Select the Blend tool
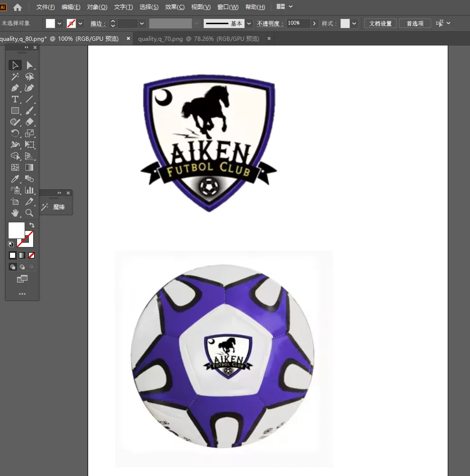The width and height of the screenshot is (470, 476). [29, 179]
